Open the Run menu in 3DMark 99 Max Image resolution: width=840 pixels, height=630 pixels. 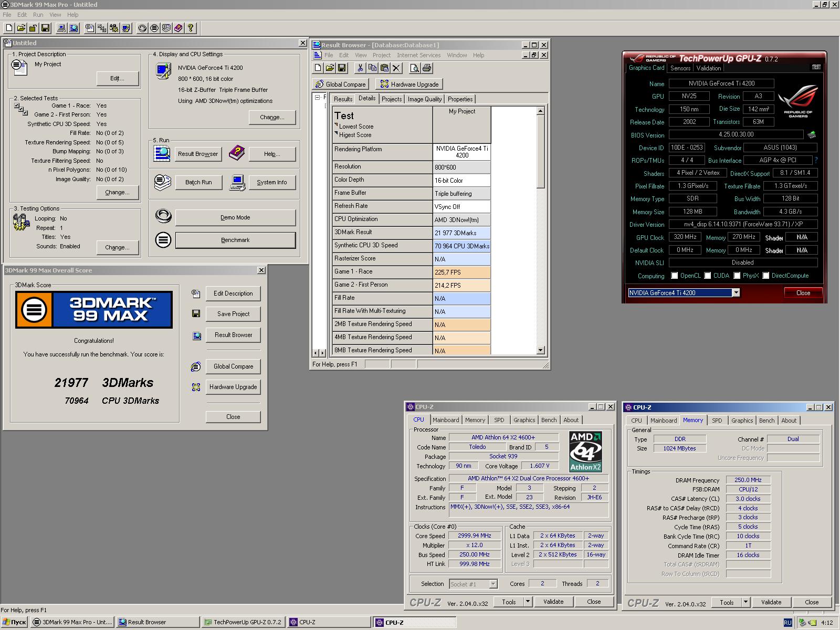[x=38, y=15]
